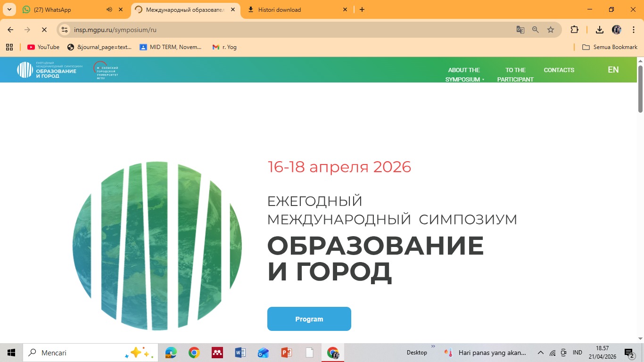Click the zoom magnifier icon in address bar
The height and width of the screenshot is (362, 644).
(535, 30)
